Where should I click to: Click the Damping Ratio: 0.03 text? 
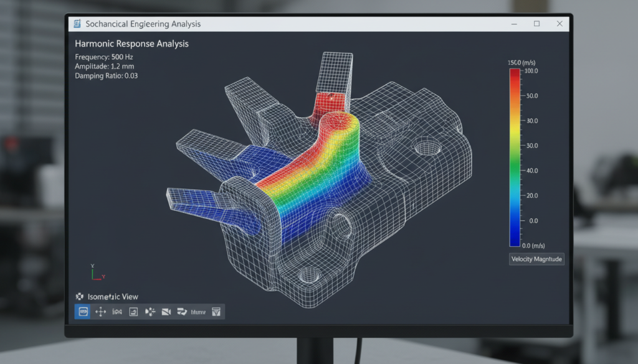pos(106,75)
